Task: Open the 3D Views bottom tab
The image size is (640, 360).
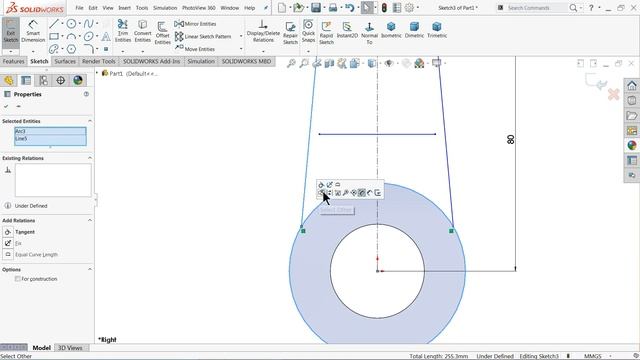Action: [x=70, y=348]
